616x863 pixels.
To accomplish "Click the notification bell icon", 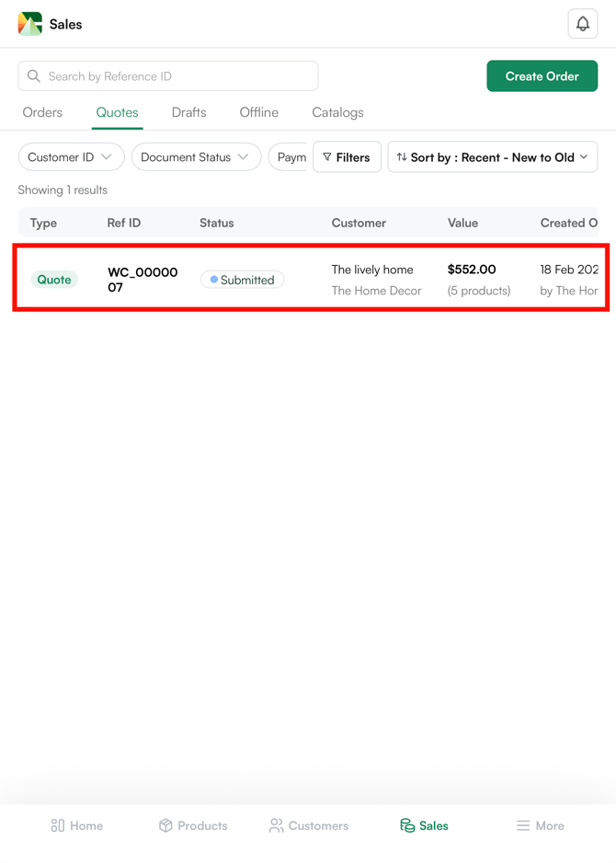I will click(x=582, y=24).
